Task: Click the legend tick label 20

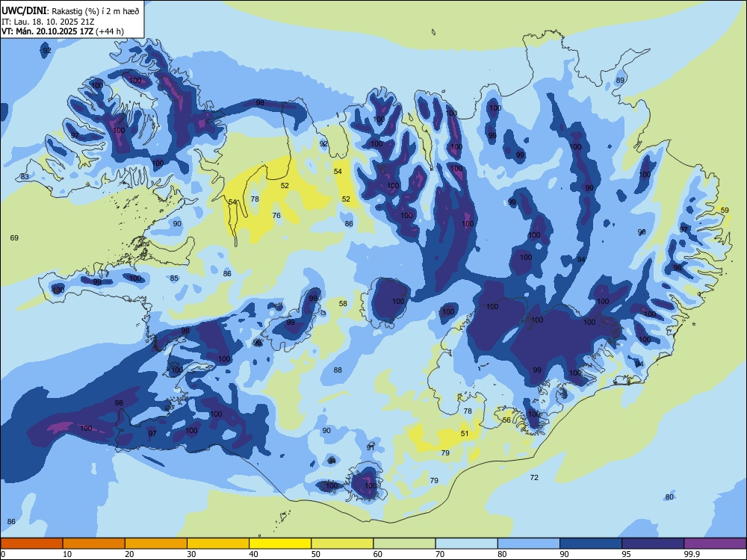Action: point(129,554)
